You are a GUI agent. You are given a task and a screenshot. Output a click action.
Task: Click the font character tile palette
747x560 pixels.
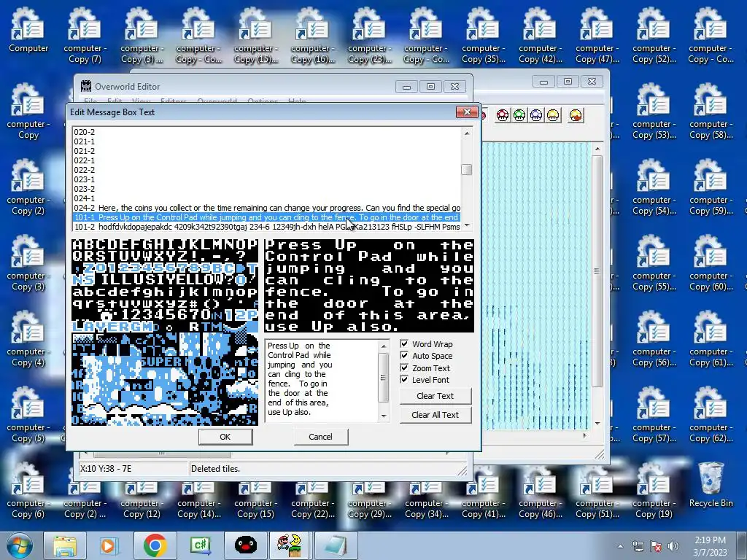point(165,332)
